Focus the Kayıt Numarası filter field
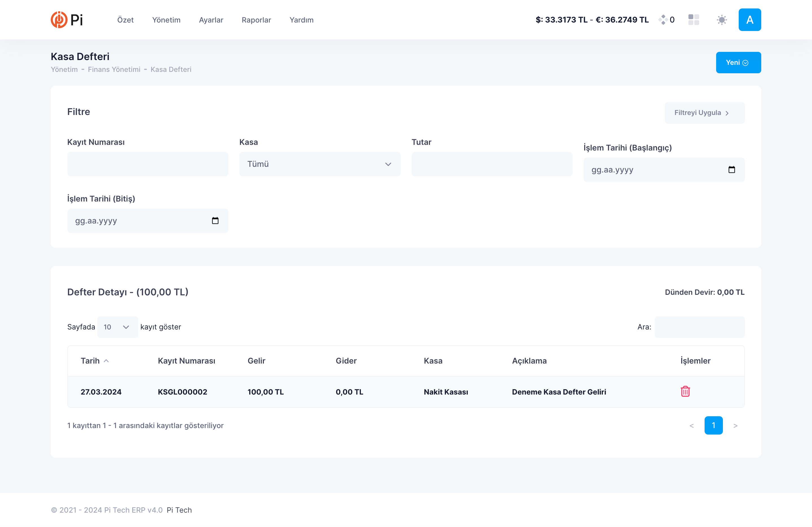Image resolution: width=812 pixels, height=527 pixels. (148, 164)
